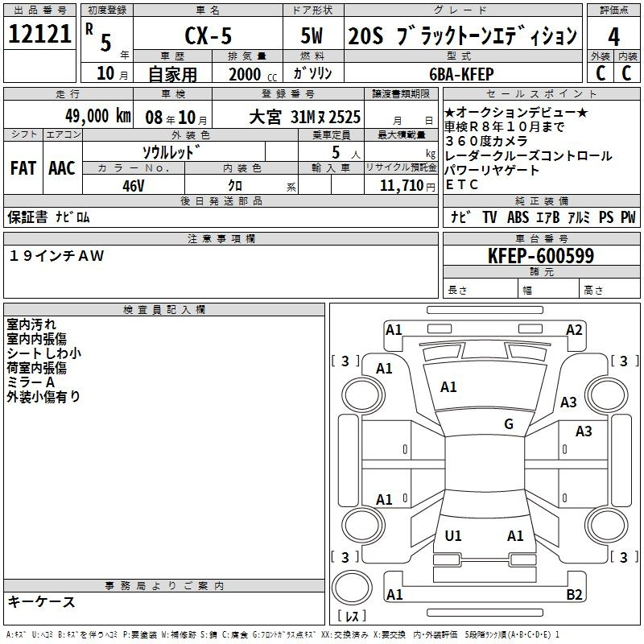The image size is (644, 644).
Task: Click the later-shipped parts 保証書 ナビロム
Action: click(x=48, y=217)
